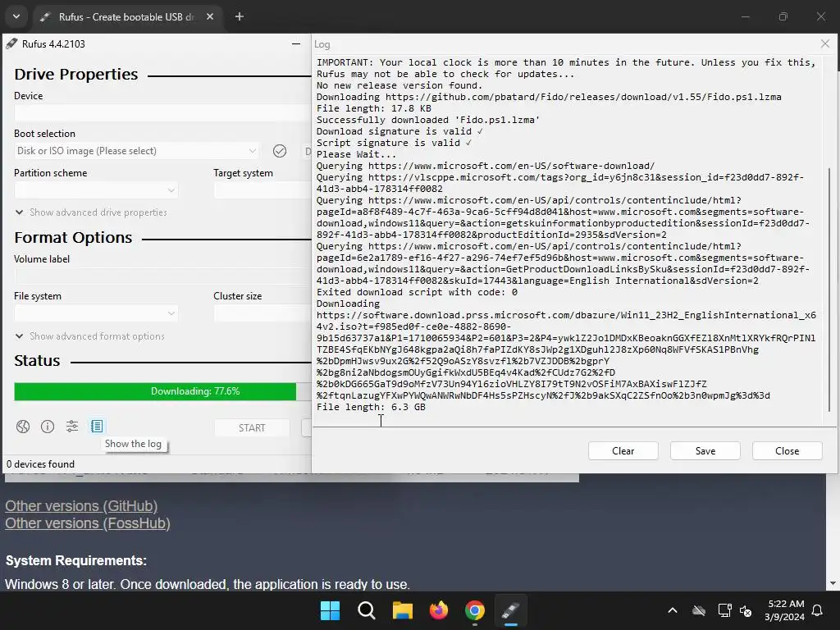
Task: Open a new browser tab
Action: tap(240, 16)
